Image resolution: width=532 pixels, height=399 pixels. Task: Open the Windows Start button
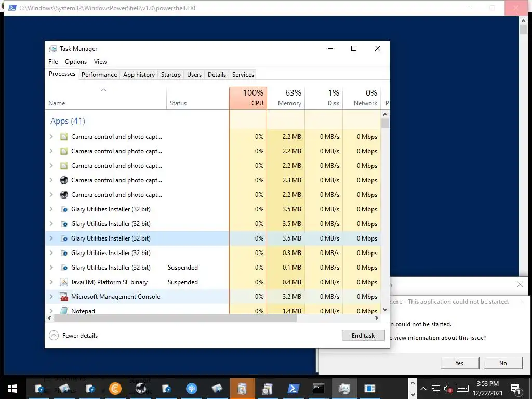[12, 389]
